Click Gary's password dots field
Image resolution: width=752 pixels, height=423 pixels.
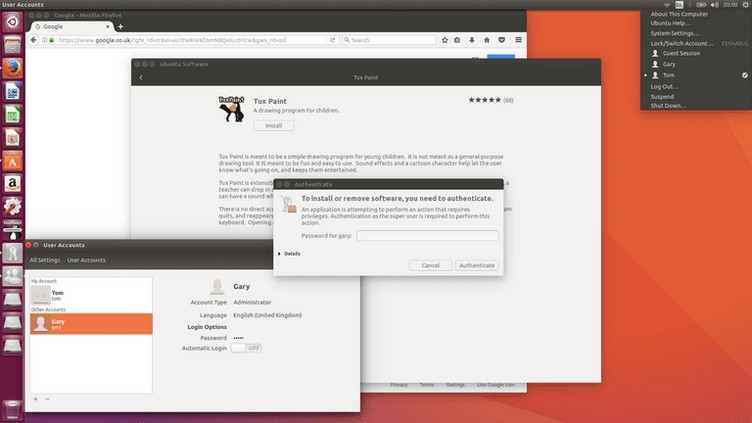click(x=238, y=338)
